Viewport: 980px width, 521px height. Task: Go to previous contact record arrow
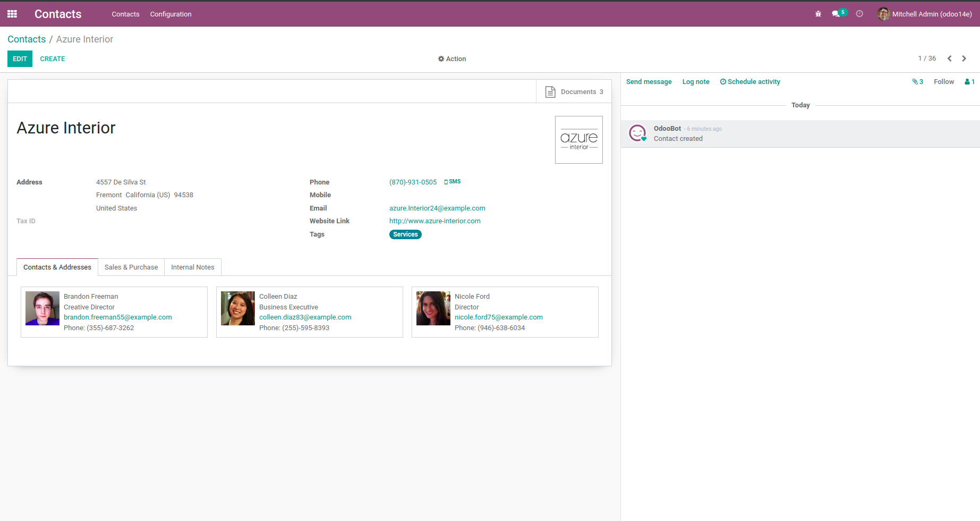[949, 58]
